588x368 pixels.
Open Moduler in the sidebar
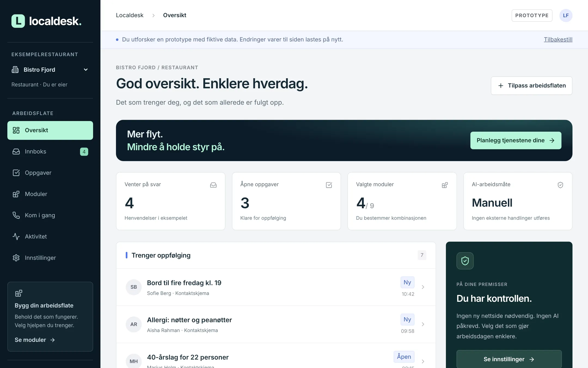click(50, 194)
